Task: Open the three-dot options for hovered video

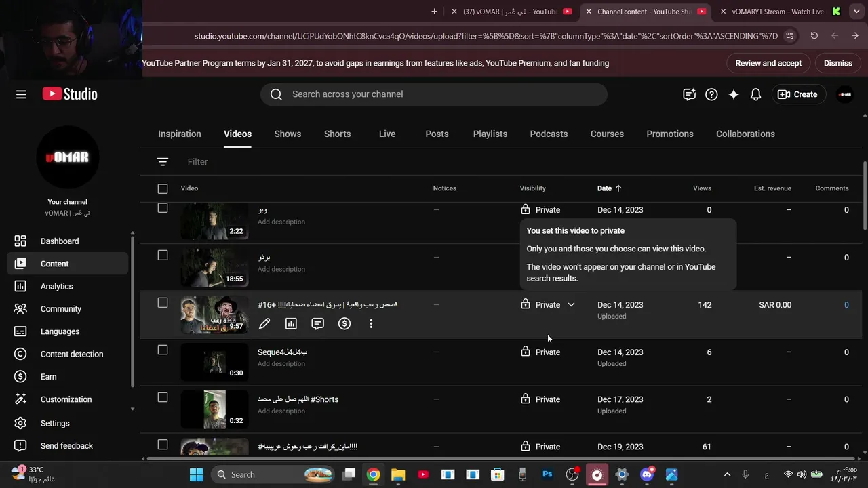Action: (x=371, y=324)
